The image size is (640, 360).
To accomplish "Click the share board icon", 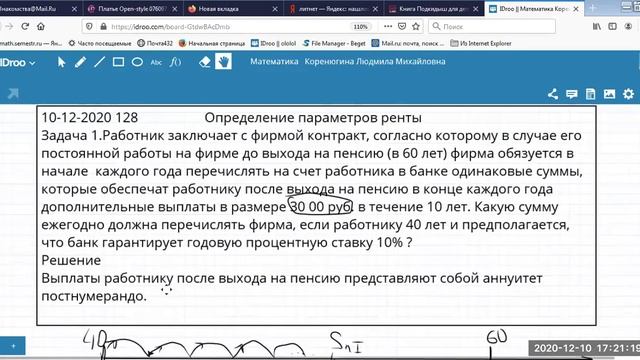I will click(x=553, y=94).
